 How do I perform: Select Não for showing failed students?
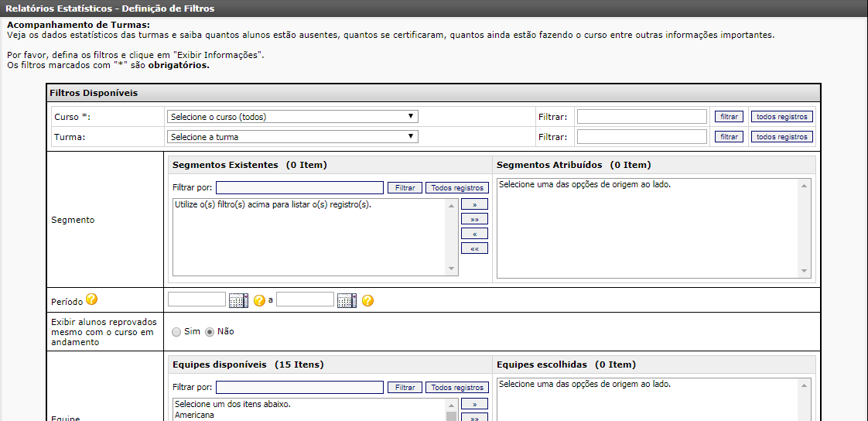pos(209,332)
